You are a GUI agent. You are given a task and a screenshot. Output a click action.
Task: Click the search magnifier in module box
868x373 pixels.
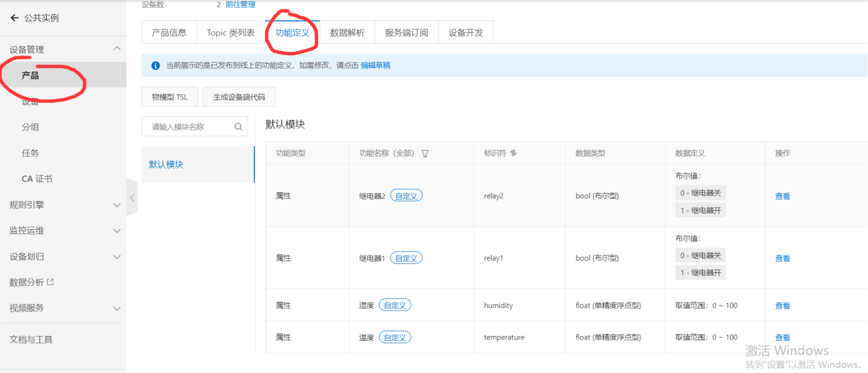[238, 127]
